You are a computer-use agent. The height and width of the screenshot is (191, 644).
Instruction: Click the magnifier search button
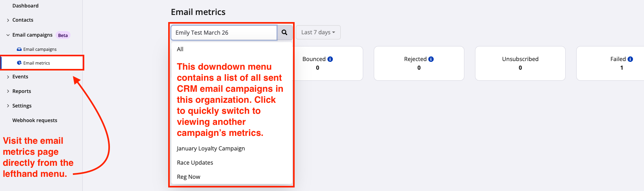coord(284,33)
